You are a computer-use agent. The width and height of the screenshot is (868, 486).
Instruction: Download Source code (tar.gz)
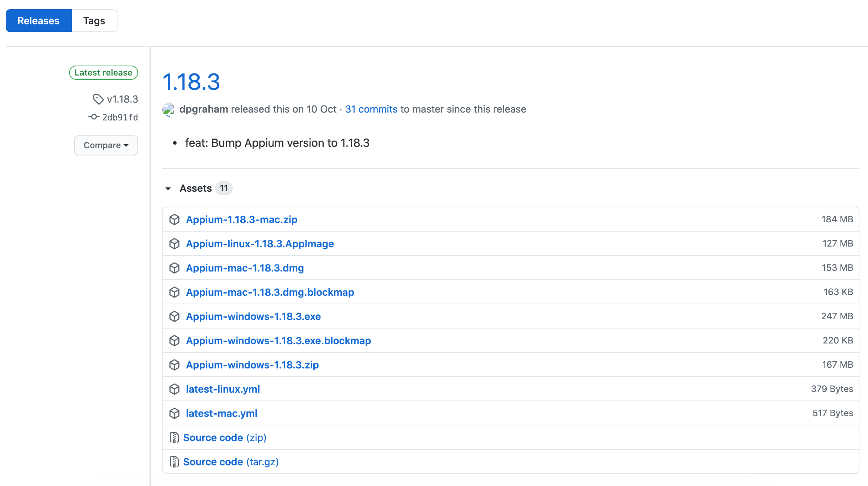[231, 462]
